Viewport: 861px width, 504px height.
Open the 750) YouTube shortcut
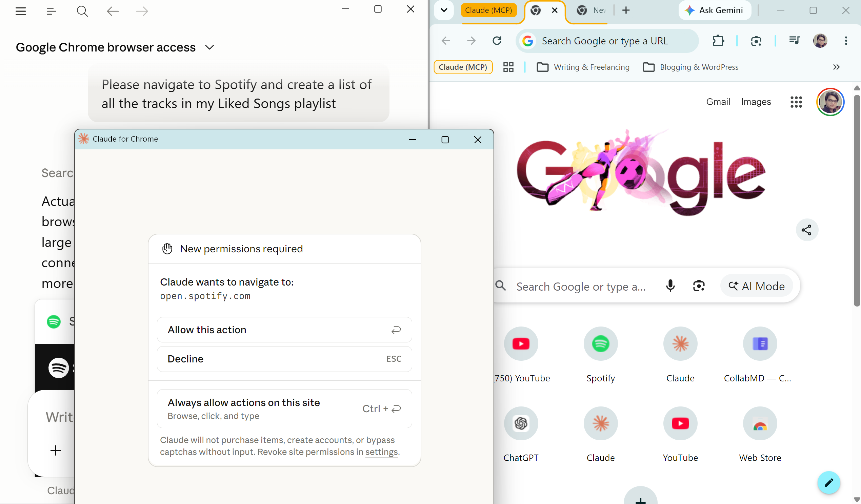click(521, 355)
